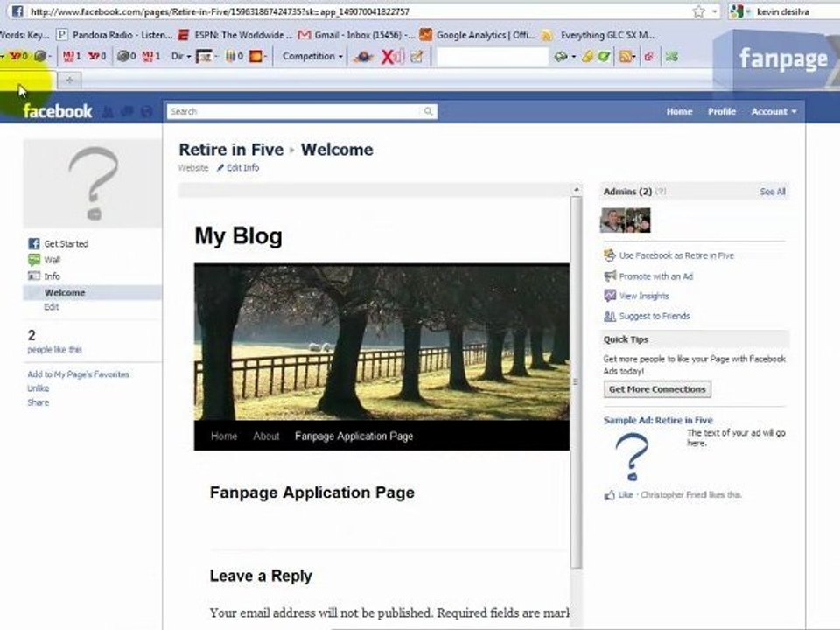Viewport: 840px width, 630px height.
Task: Click the second admin profile photo
Action: (638, 220)
